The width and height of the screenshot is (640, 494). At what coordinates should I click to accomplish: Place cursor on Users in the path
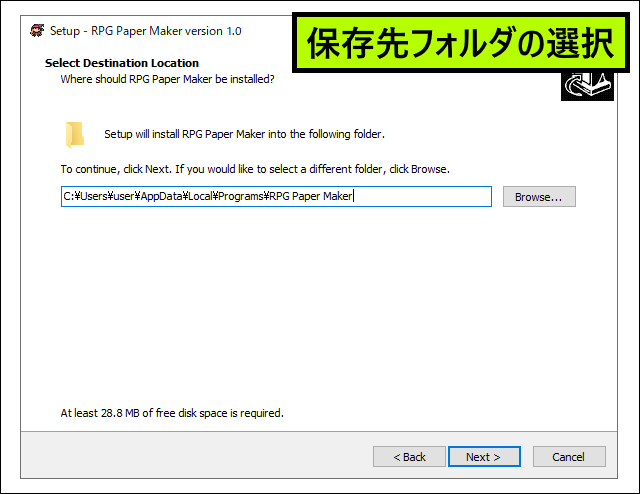(92, 197)
